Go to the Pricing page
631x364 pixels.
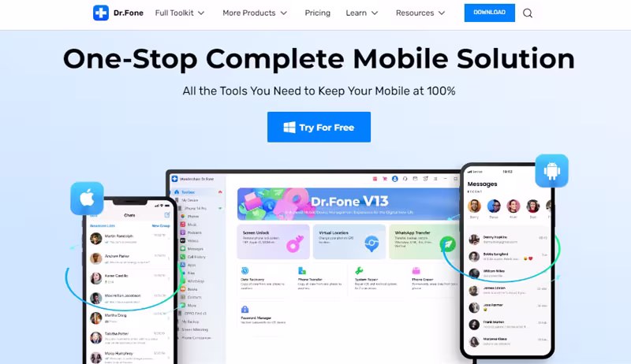[318, 13]
